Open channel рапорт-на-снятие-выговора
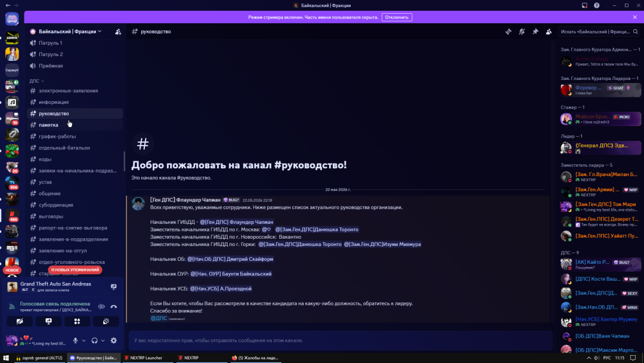This screenshot has width=644, height=363. coord(75,227)
